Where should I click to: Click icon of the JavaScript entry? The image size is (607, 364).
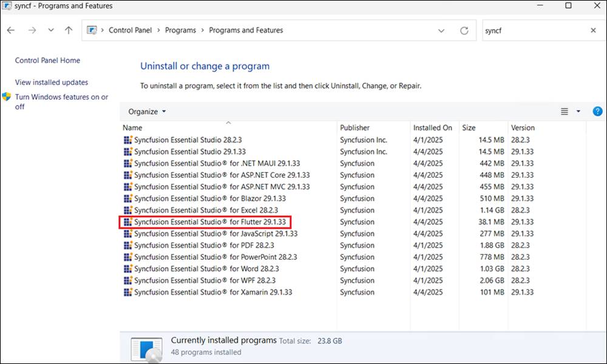pos(127,234)
